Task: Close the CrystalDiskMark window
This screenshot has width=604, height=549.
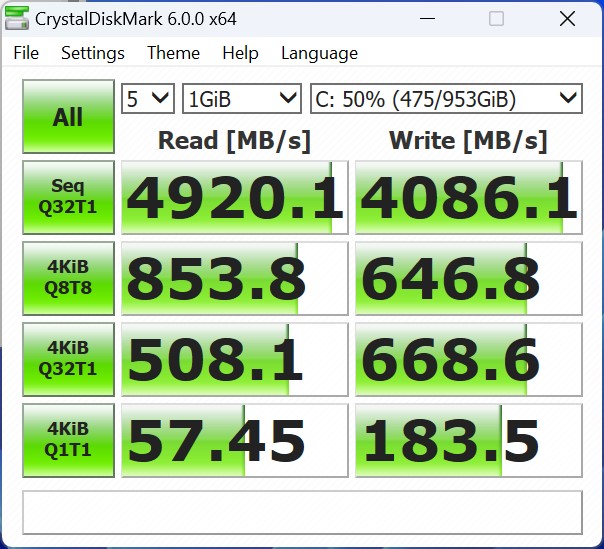Action: [567, 18]
